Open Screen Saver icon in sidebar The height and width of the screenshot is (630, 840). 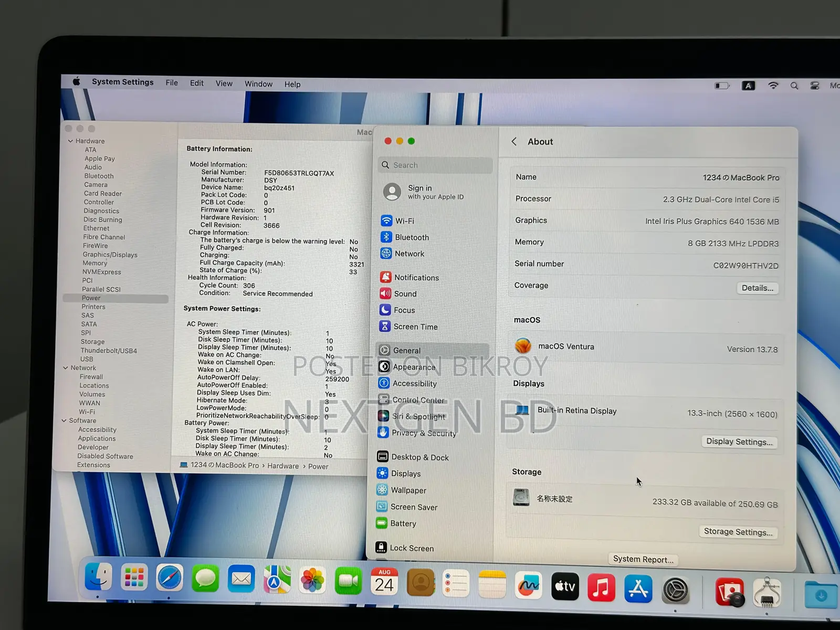(x=382, y=507)
